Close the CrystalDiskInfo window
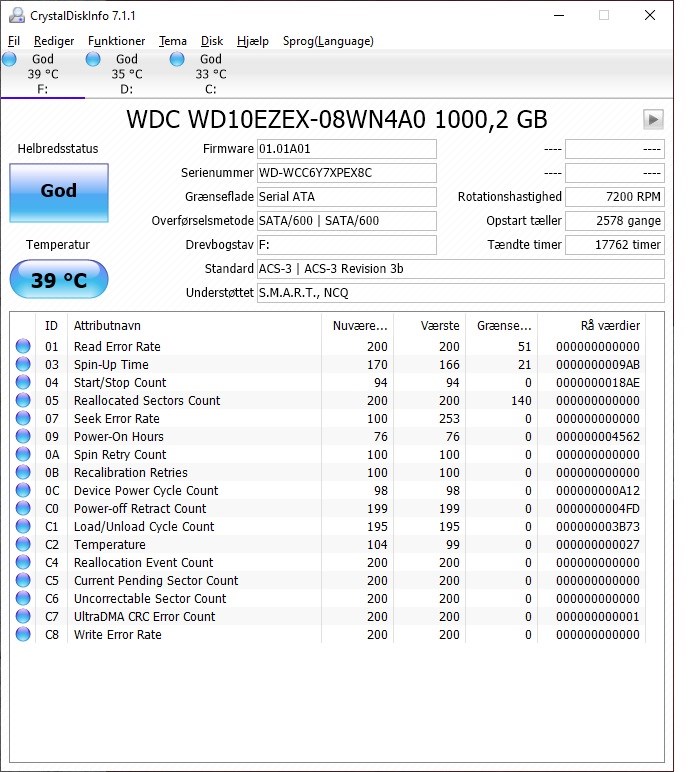Viewport: 700px width, 772px height. click(x=650, y=15)
